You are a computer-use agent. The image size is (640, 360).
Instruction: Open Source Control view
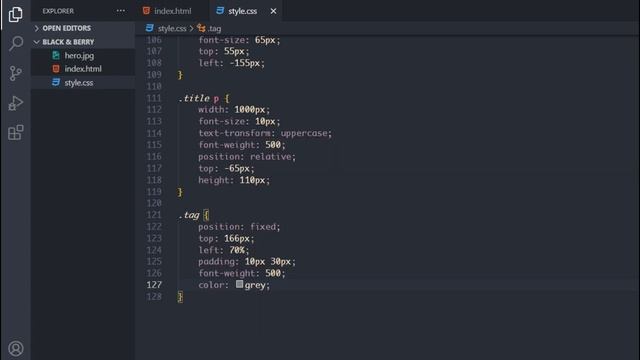tap(16, 73)
